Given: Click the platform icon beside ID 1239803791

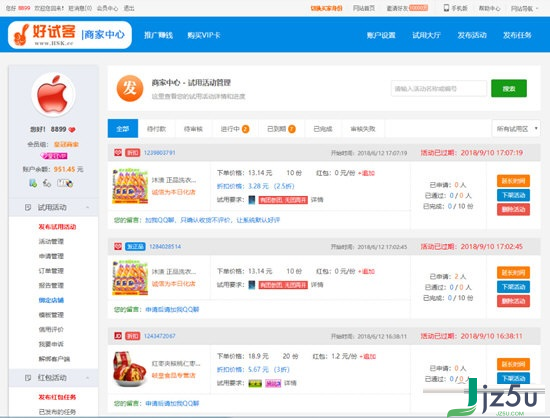Looking at the screenshot, I should 118,153.
